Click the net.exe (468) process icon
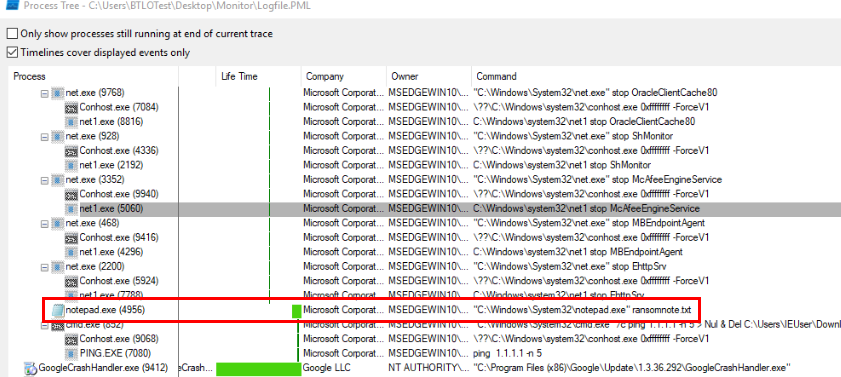 click(x=57, y=223)
